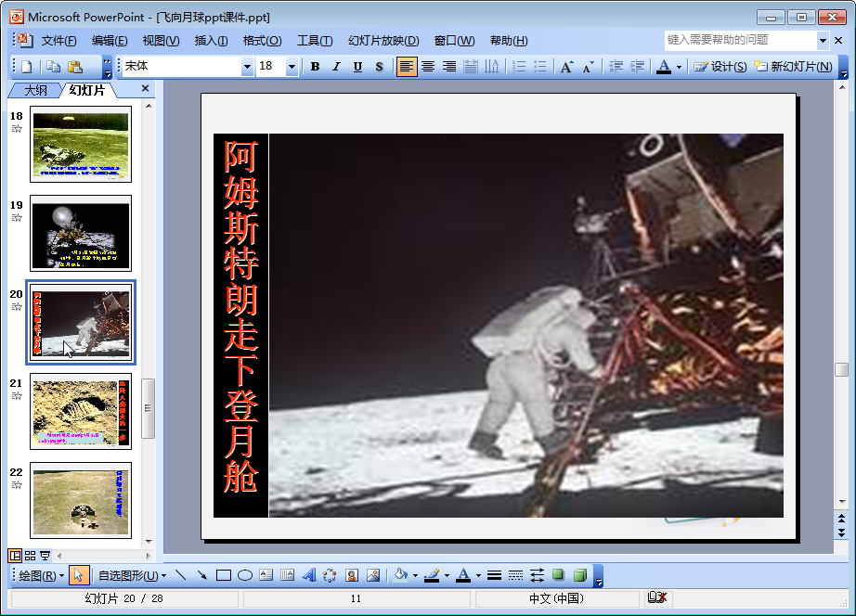Insert a vertical text box
Viewport: 856px width, 616px height.
click(287, 575)
